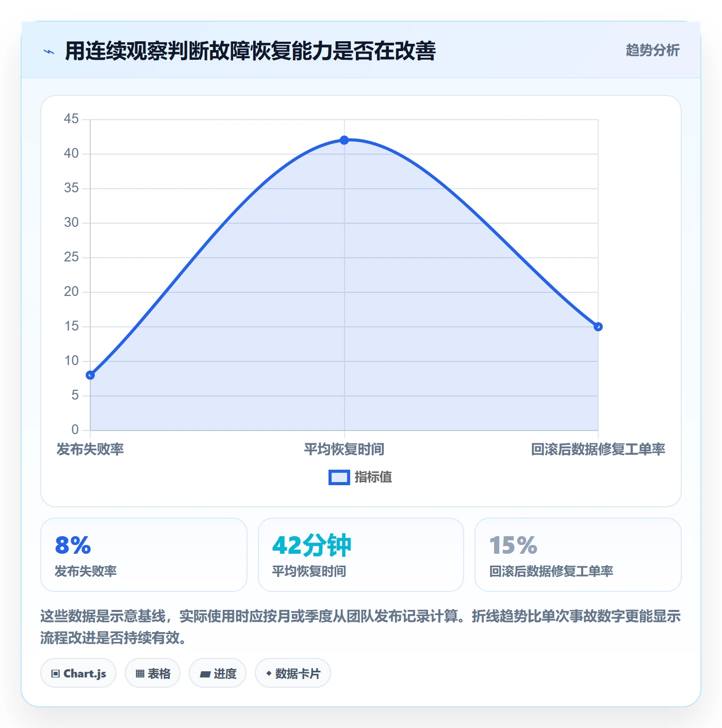
Task: Click the 数据卡片 tag chip
Action: pyautogui.click(x=293, y=673)
